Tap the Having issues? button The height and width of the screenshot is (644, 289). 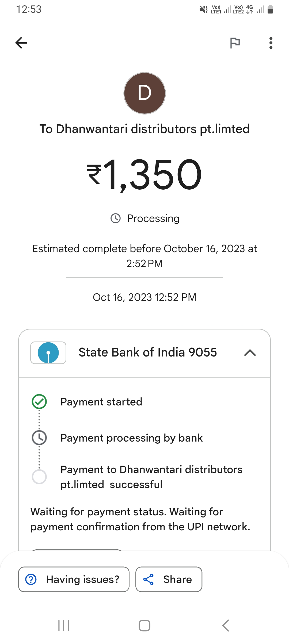click(74, 579)
